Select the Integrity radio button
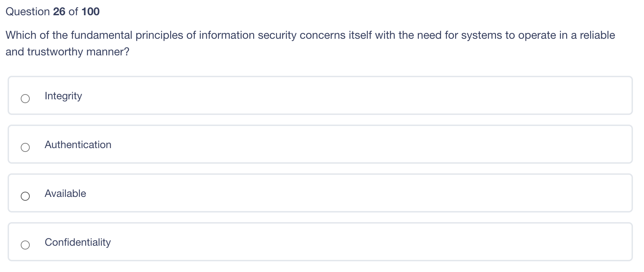The height and width of the screenshot is (272, 644). (x=25, y=99)
